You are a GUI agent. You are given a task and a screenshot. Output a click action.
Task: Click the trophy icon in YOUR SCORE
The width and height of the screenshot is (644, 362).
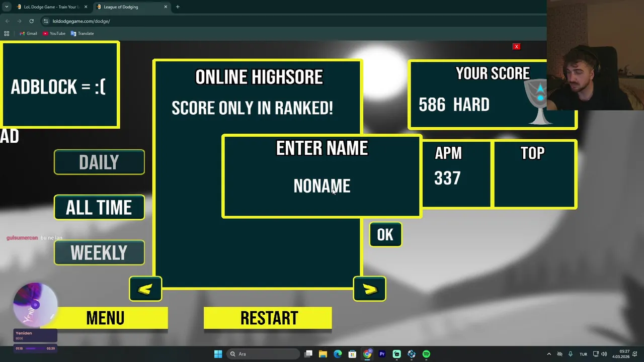click(540, 103)
